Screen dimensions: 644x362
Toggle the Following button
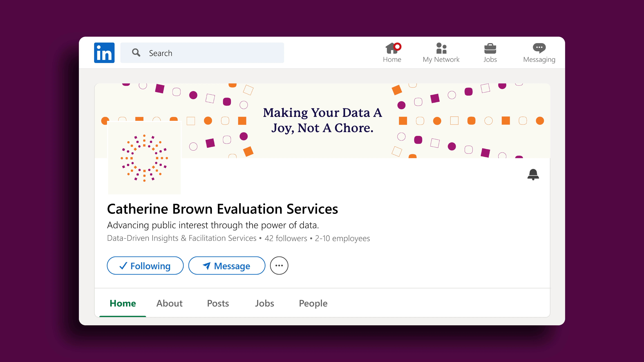pos(145,266)
